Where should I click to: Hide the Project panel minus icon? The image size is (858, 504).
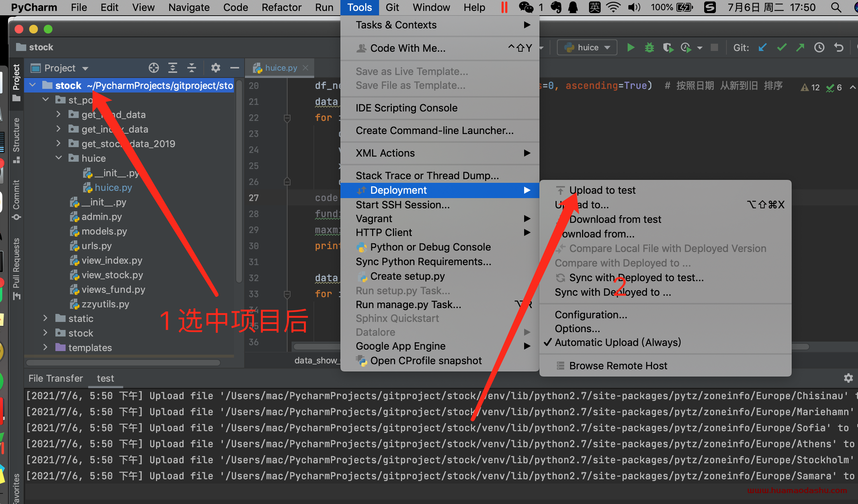(x=235, y=68)
